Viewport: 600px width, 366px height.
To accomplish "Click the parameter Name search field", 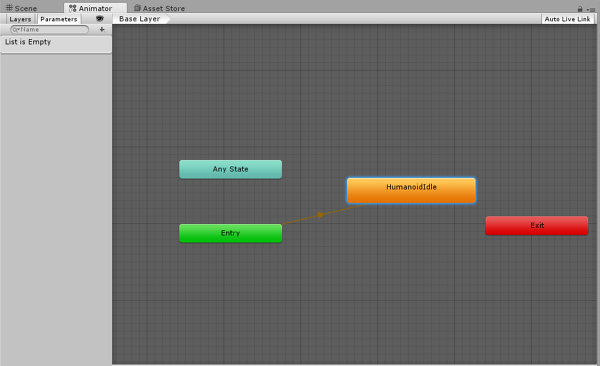I will click(49, 29).
